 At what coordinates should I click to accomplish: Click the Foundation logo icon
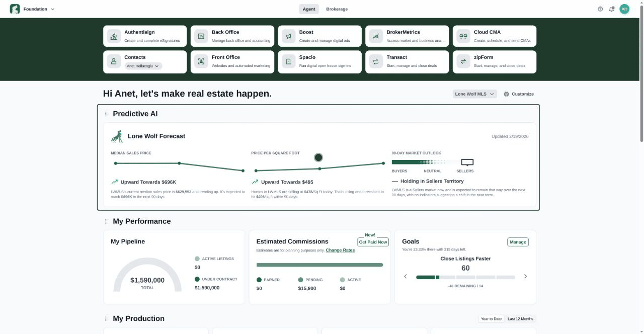click(15, 9)
